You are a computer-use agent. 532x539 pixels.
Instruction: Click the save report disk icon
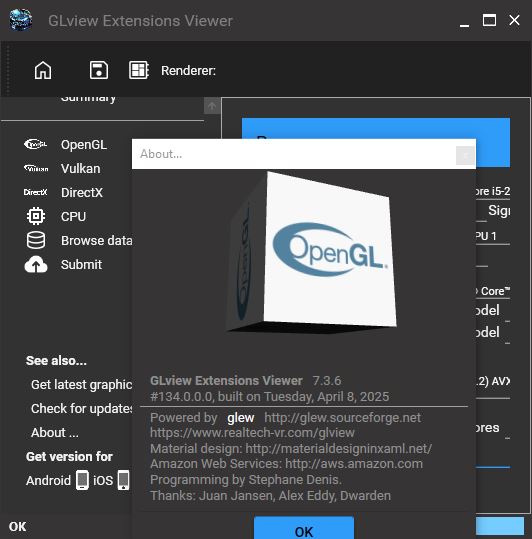[x=99, y=70]
